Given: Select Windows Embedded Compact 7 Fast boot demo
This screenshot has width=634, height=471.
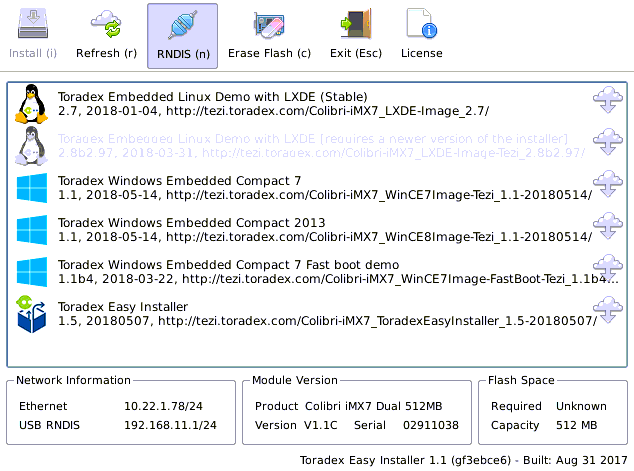Looking at the screenshot, I should (x=300, y=271).
